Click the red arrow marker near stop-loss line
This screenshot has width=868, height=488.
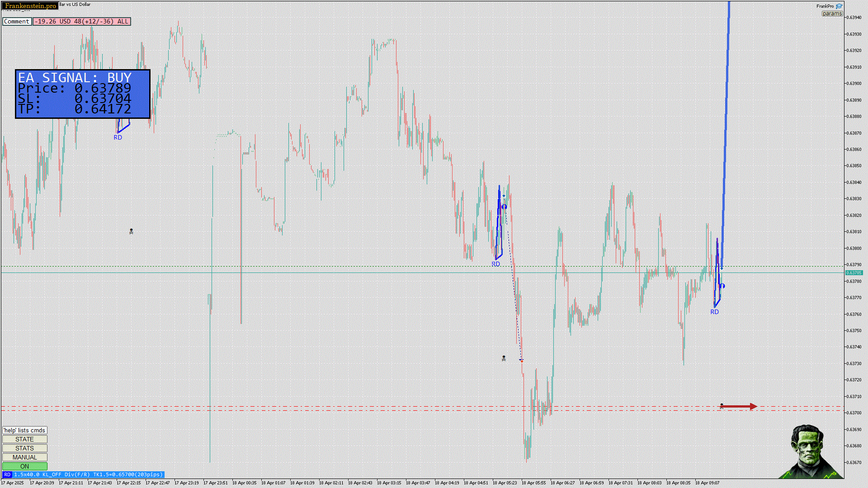(x=739, y=407)
